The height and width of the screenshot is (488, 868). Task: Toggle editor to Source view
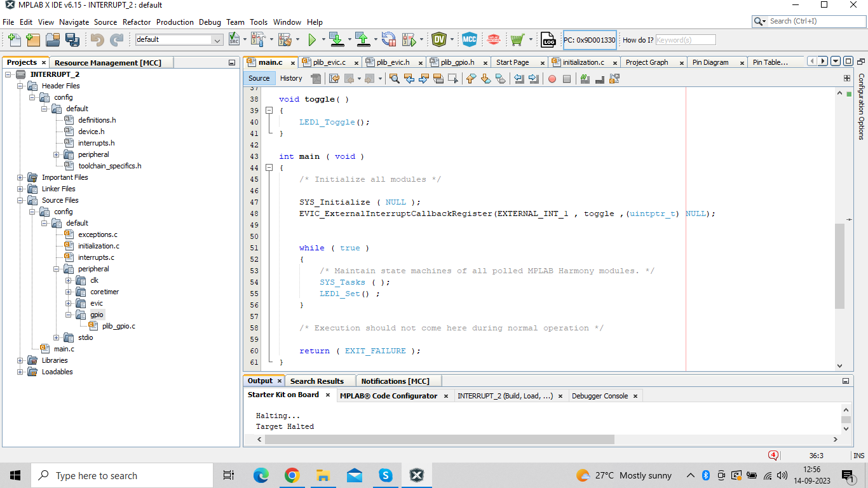click(259, 79)
